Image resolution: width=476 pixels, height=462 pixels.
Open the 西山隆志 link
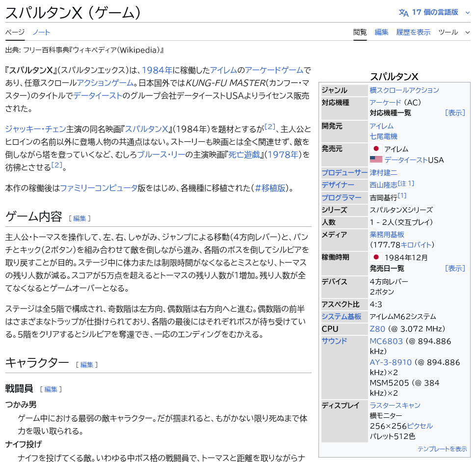point(383,185)
